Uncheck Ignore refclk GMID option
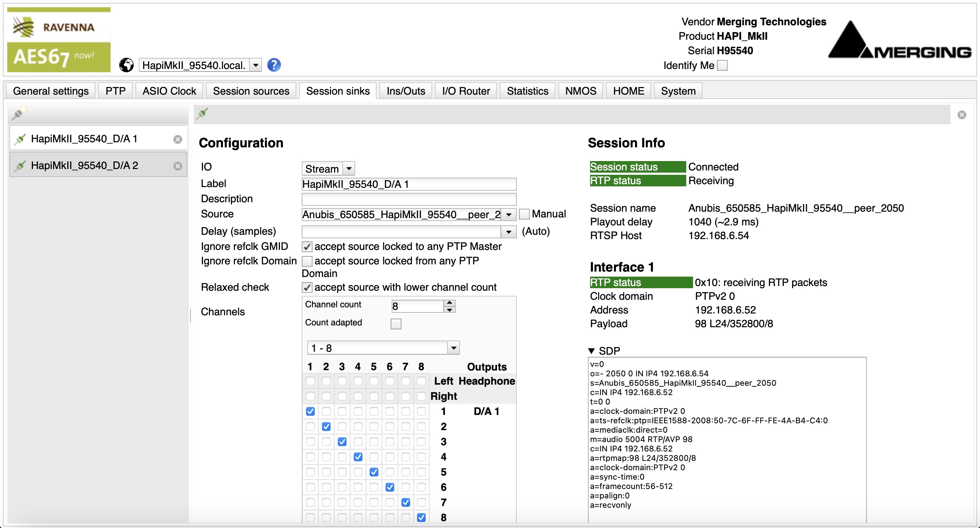The width and height of the screenshot is (980, 528). (x=307, y=247)
